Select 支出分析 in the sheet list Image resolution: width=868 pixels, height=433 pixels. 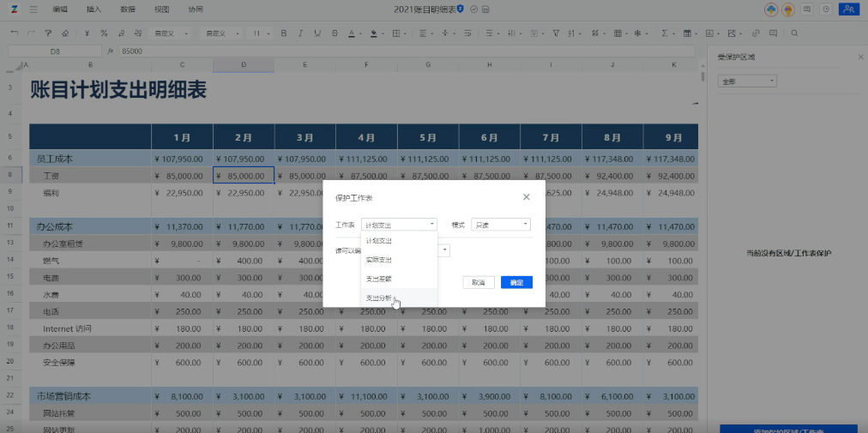click(399, 298)
